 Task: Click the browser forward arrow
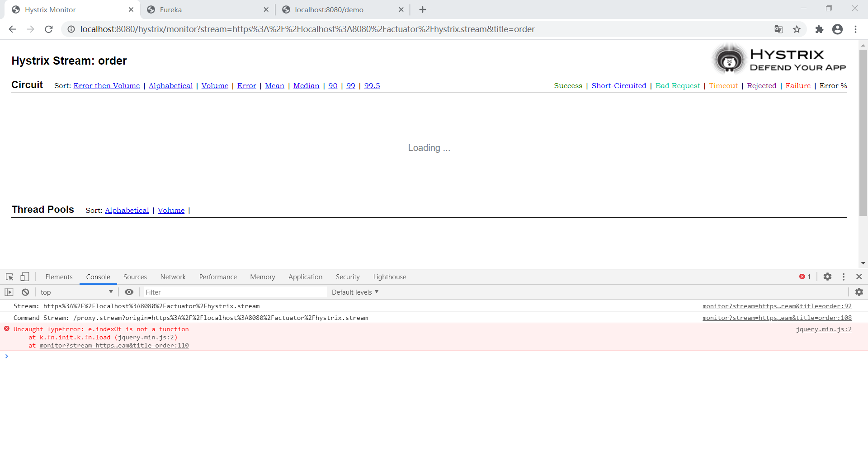[x=30, y=29]
